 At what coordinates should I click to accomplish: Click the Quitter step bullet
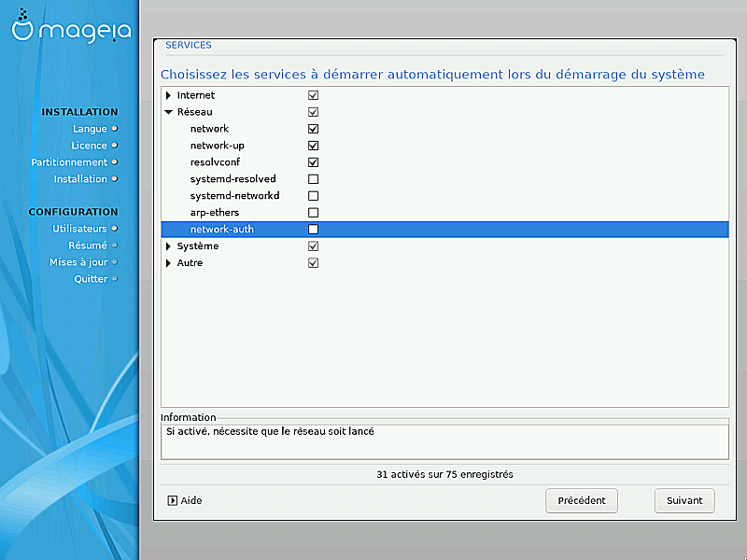(114, 278)
